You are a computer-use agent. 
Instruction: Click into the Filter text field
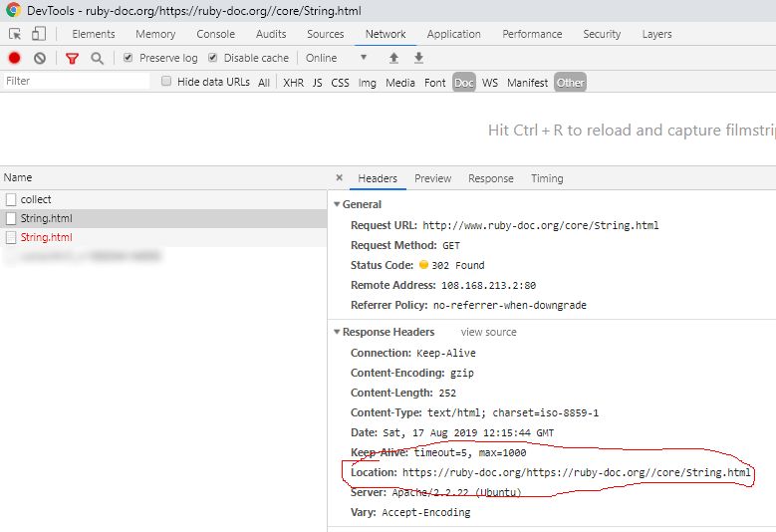click(76, 81)
